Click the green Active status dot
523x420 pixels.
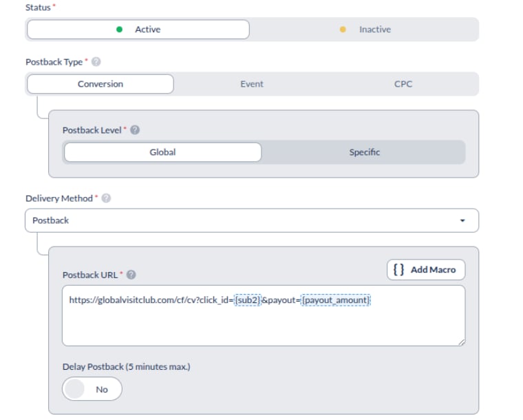click(119, 30)
